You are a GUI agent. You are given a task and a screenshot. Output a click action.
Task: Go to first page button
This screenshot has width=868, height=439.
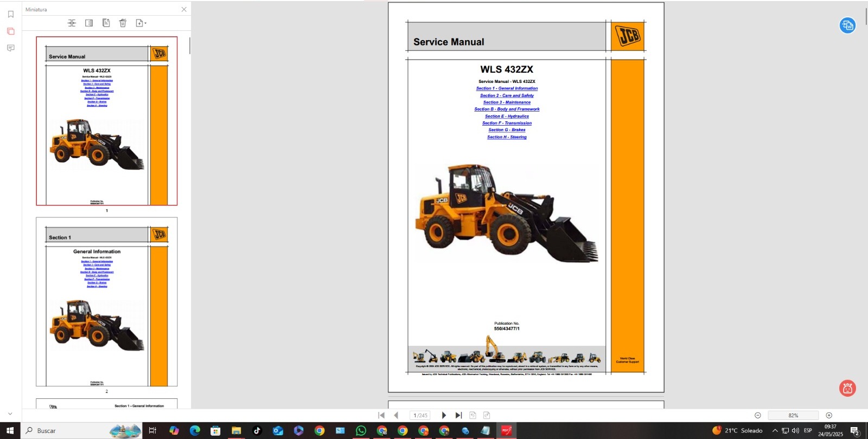(381, 415)
